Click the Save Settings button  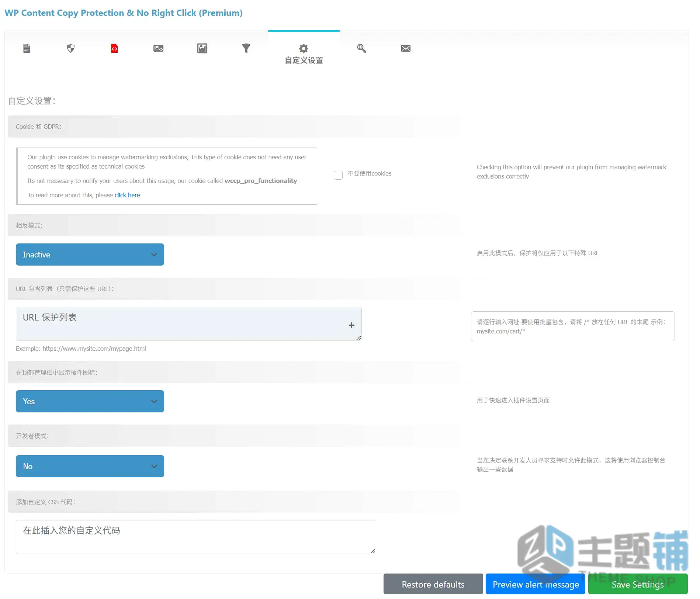[x=638, y=584]
